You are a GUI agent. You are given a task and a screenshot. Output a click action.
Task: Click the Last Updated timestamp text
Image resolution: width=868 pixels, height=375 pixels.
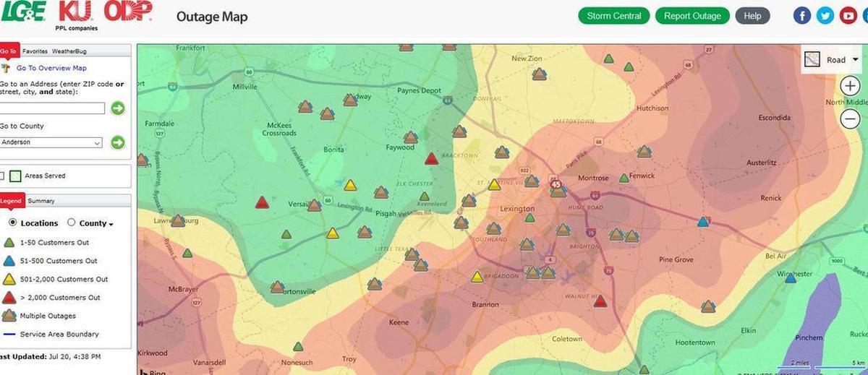[51, 356]
